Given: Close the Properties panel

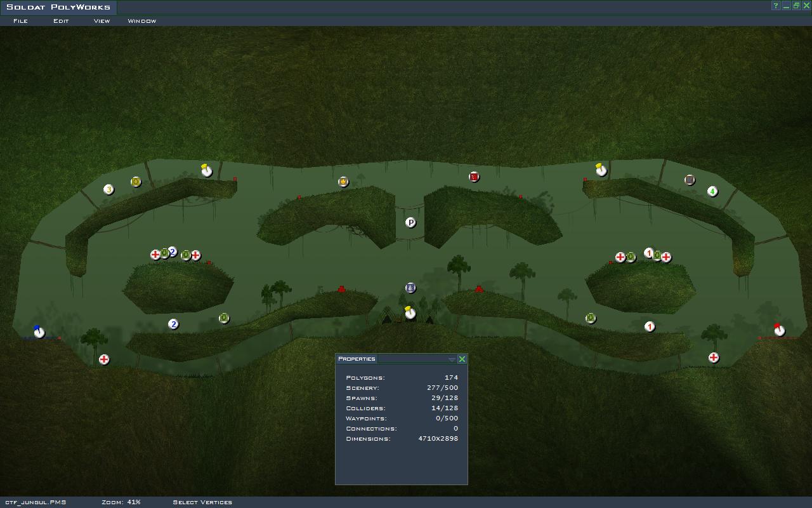Looking at the screenshot, I should coord(462,359).
